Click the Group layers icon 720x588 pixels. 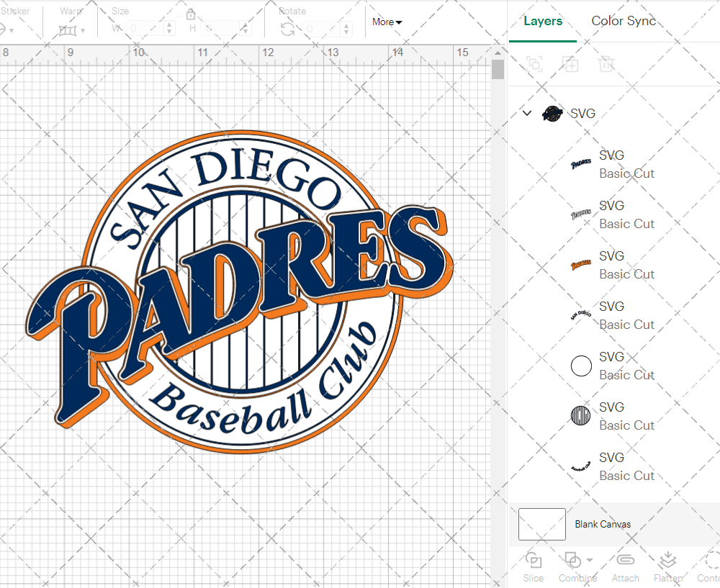534,64
